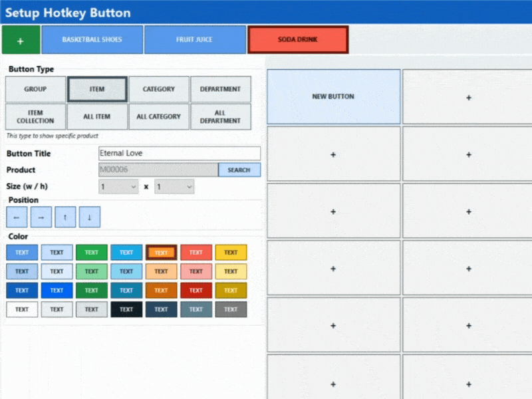
Task: Select the DEPARTMENT button type
Action: pyautogui.click(x=220, y=89)
